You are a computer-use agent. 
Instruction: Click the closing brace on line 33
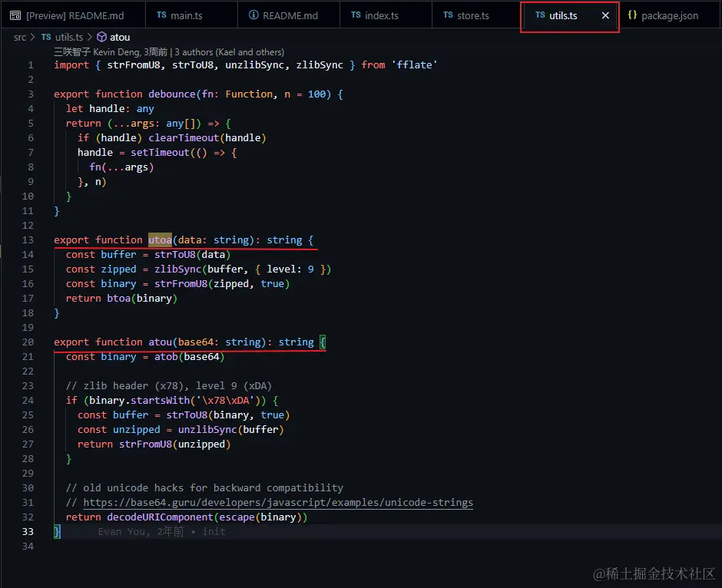click(x=57, y=531)
